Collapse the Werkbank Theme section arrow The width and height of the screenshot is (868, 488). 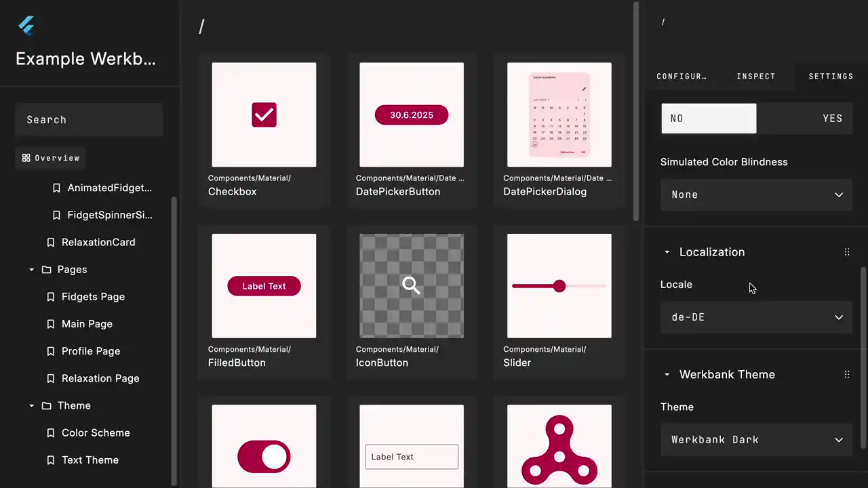[x=667, y=375]
